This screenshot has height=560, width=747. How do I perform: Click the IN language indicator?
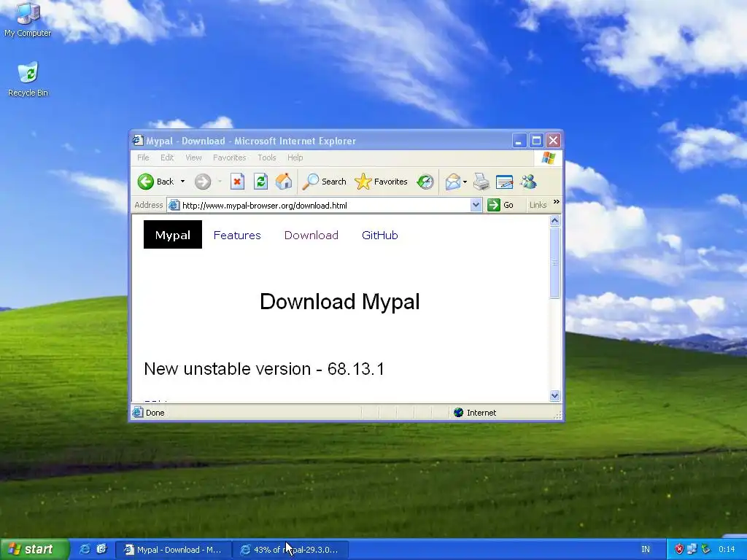(x=646, y=550)
